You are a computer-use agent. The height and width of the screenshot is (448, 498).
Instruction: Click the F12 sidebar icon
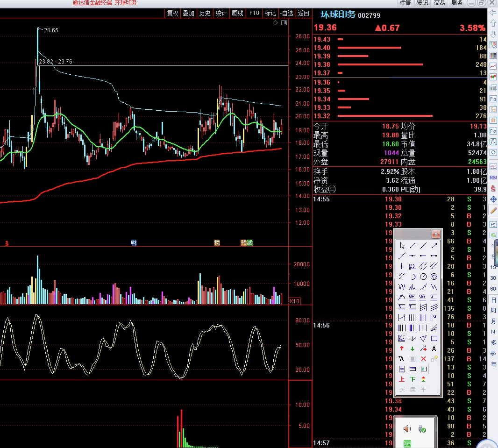click(x=493, y=131)
